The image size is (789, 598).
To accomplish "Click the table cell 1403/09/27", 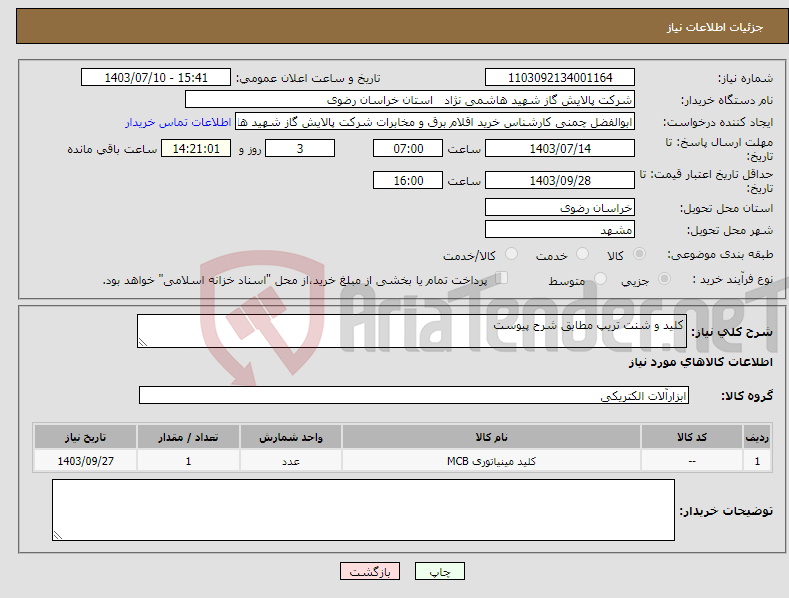I will tap(86, 461).
